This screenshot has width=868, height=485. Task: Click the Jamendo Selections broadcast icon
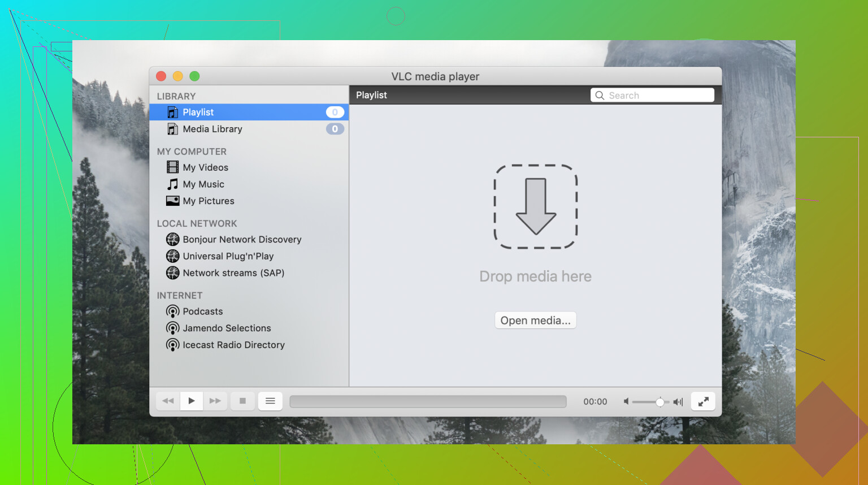point(173,328)
